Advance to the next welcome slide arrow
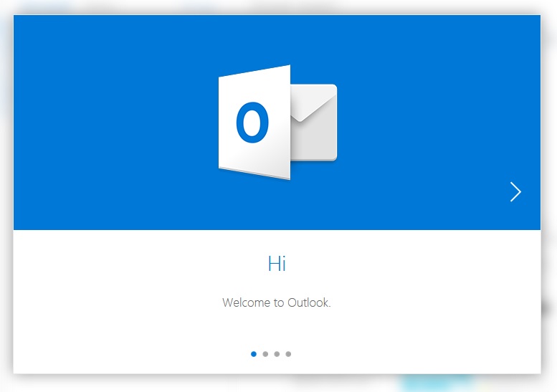The image size is (557, 392). click(515, 192)
